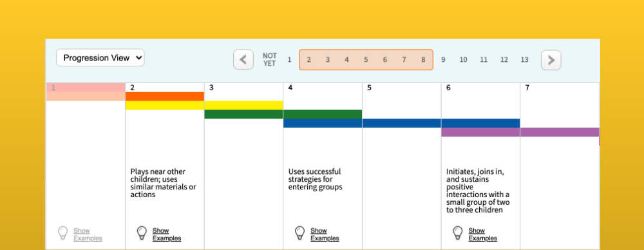The width and height of the screenshot is (644, 250).
Task: Select level 6 in the navigator
Action: pyautogui.click(x=385, y=60)
